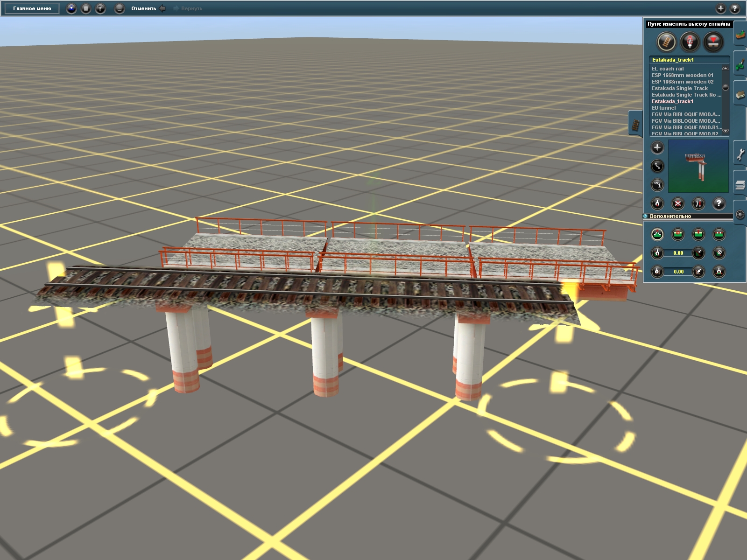The height and width of the screenshot is (560, 747).
Task: Select the Trackmark red triangle mode icon
Action: (713, 42)
